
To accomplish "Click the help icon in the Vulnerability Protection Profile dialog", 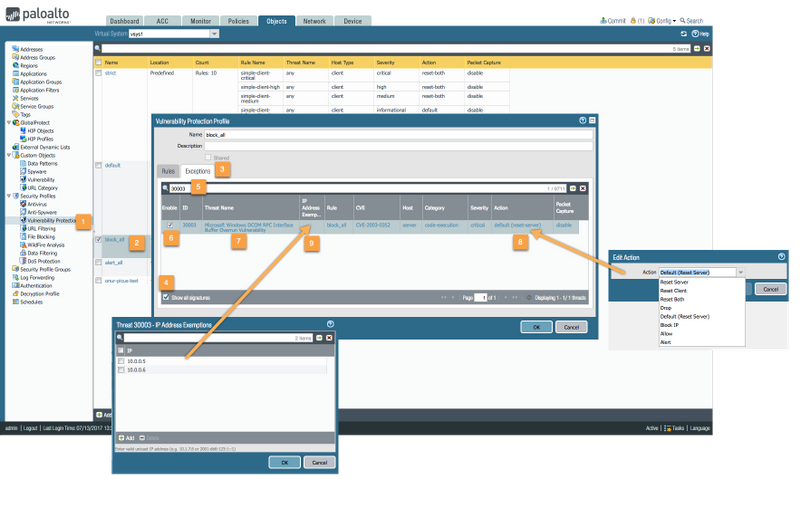I will coord(583,120).
